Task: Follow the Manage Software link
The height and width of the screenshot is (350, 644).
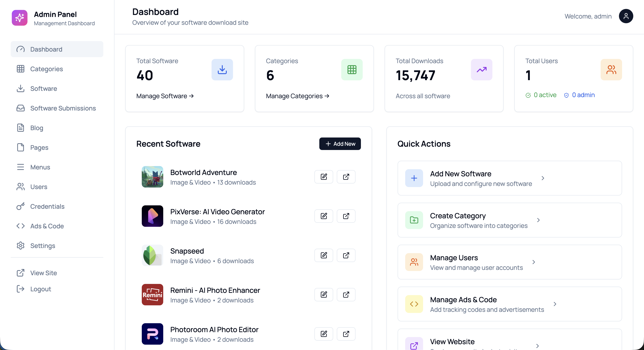Action: pyautogui.click(x=165, y=96)
